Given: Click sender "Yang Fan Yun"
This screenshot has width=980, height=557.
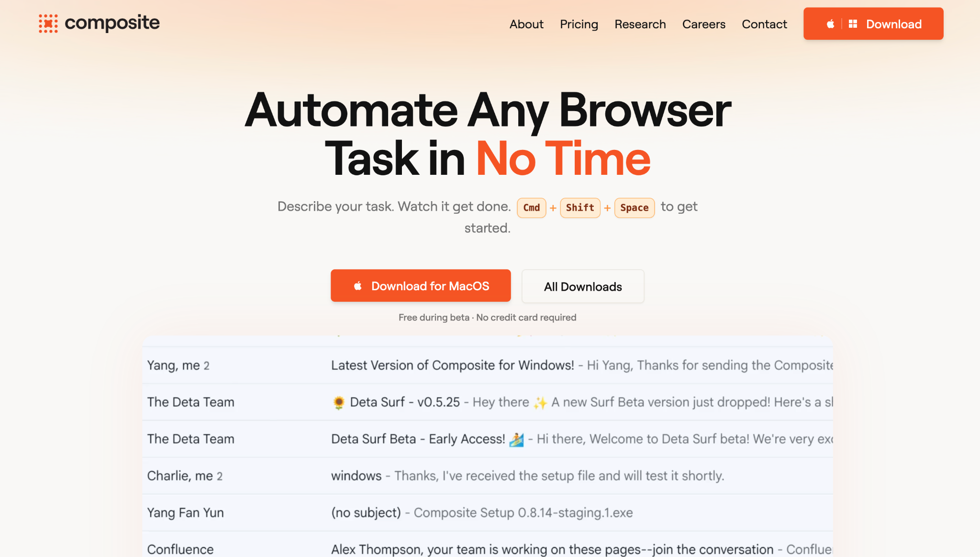Looking at the screenshot, I should (186, 513).
